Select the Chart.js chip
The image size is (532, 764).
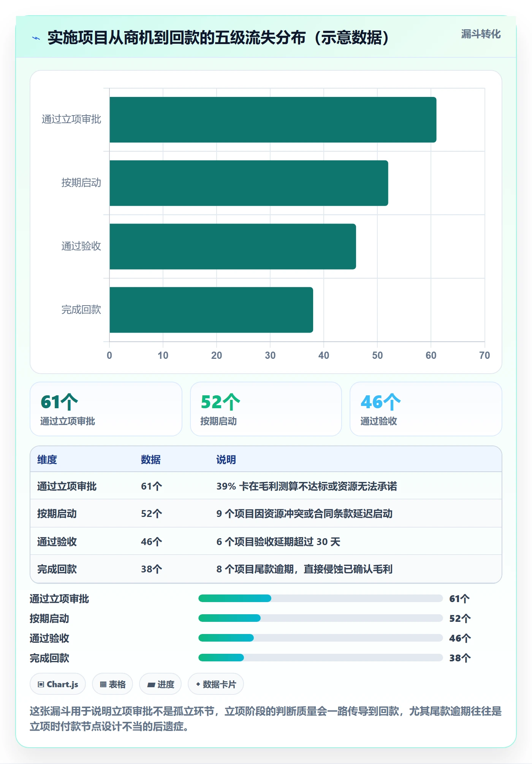pos(58,684)
